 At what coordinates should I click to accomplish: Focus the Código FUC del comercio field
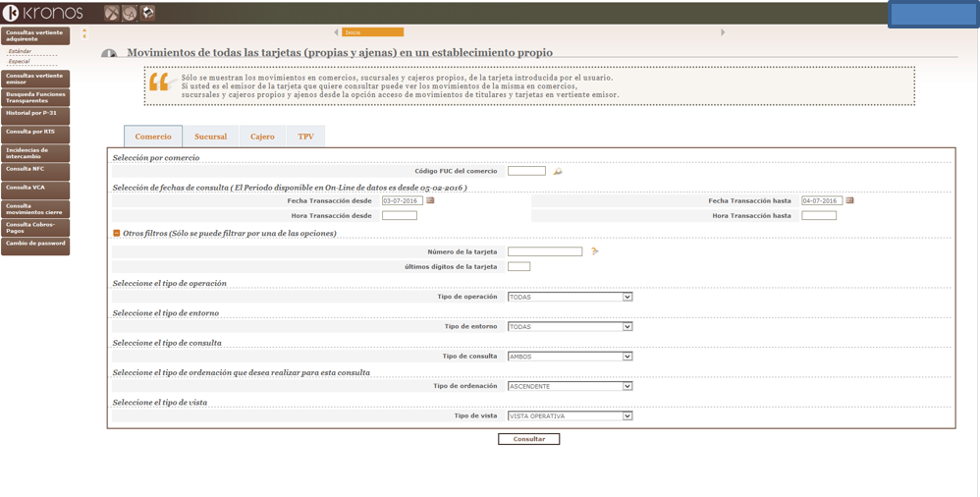click(x=526, y=171)
